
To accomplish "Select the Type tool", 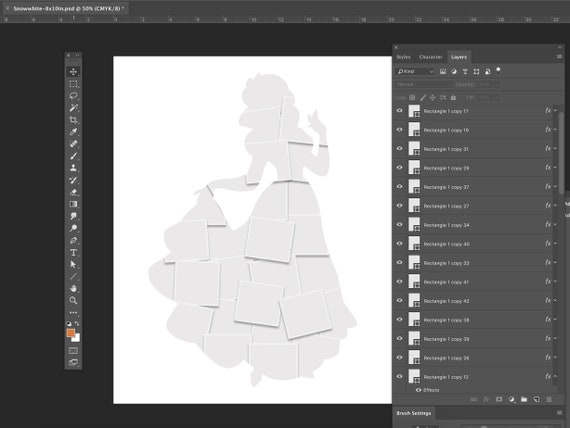I will 73,252.
